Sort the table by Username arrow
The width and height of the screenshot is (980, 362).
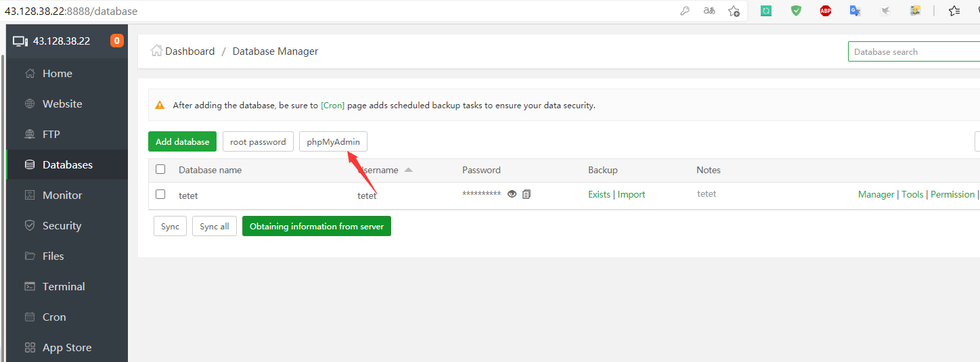coord(408,170)
